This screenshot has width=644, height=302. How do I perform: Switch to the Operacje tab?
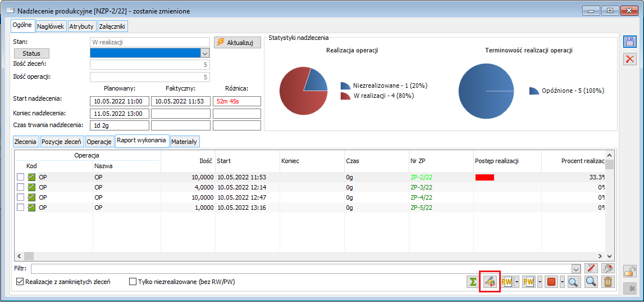[x=99, y=142]
